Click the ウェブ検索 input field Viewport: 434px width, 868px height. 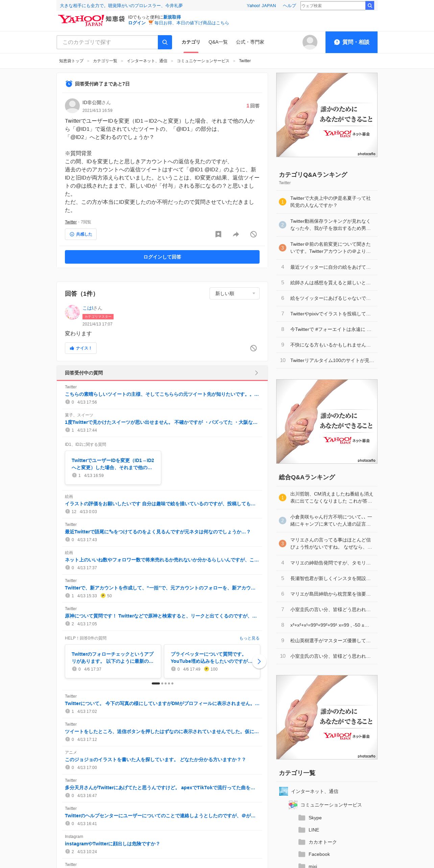333,6
